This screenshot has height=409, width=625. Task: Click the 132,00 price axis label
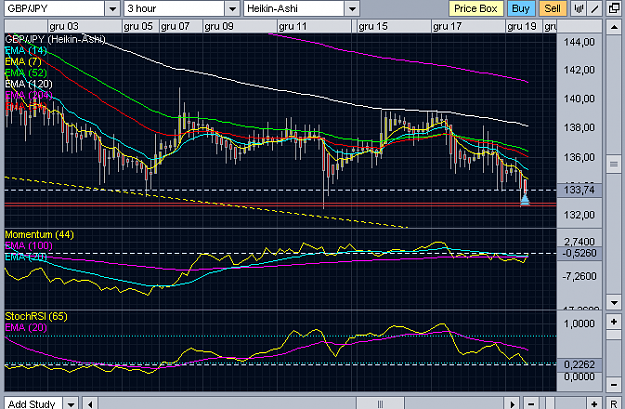click(x=579, y=215)
